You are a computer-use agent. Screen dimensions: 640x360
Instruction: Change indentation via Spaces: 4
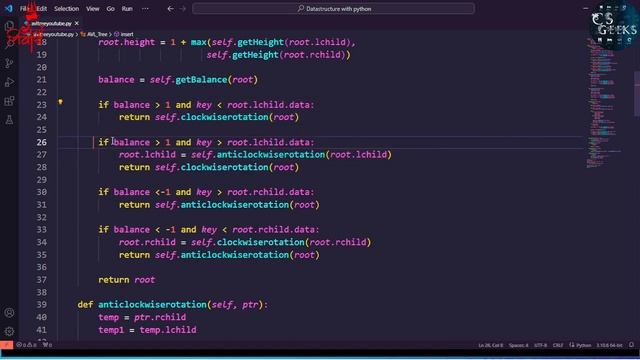(518, 345)
